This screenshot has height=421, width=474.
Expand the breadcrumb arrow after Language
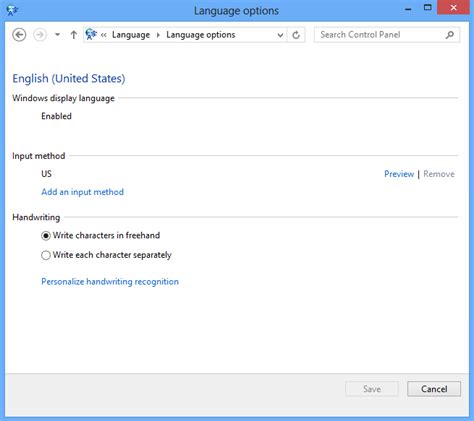(x=158, y=35)
